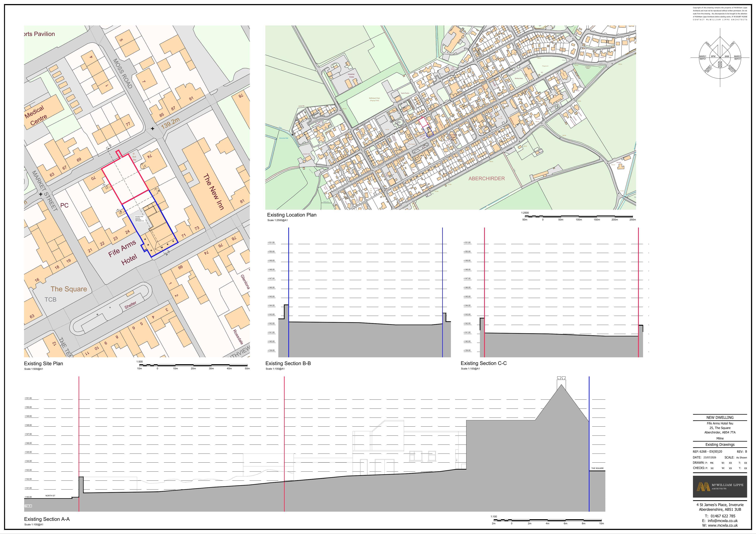756x534 pixels.
Task: Click the sun path compass diagram
Action: coord(720,58)
